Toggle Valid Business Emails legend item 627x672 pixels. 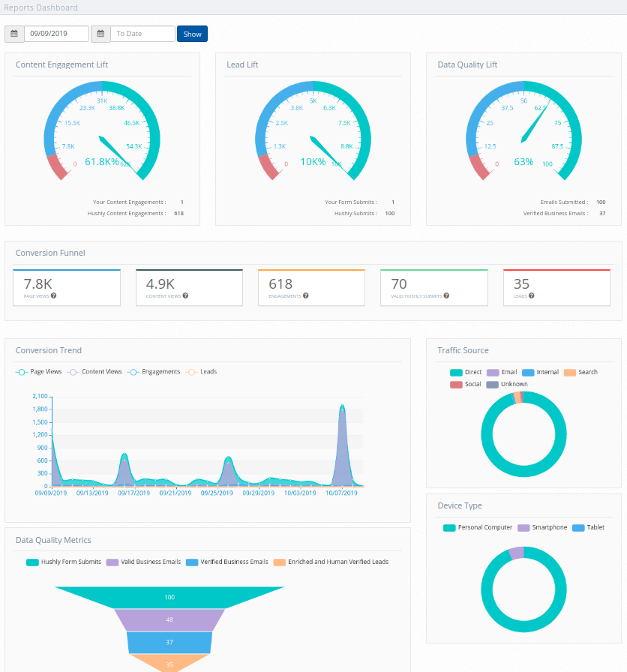click(x=143, y=562)
